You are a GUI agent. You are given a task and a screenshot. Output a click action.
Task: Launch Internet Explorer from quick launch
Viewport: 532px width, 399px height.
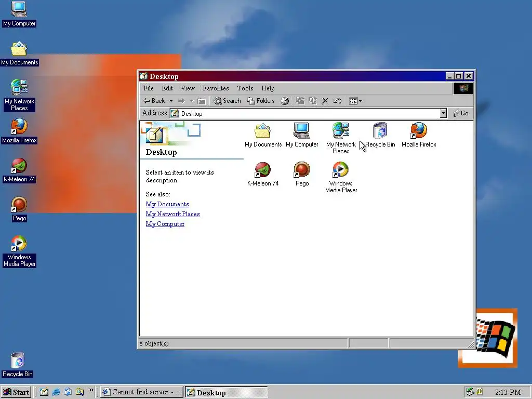pyautogui.click(x=56, y=392)
